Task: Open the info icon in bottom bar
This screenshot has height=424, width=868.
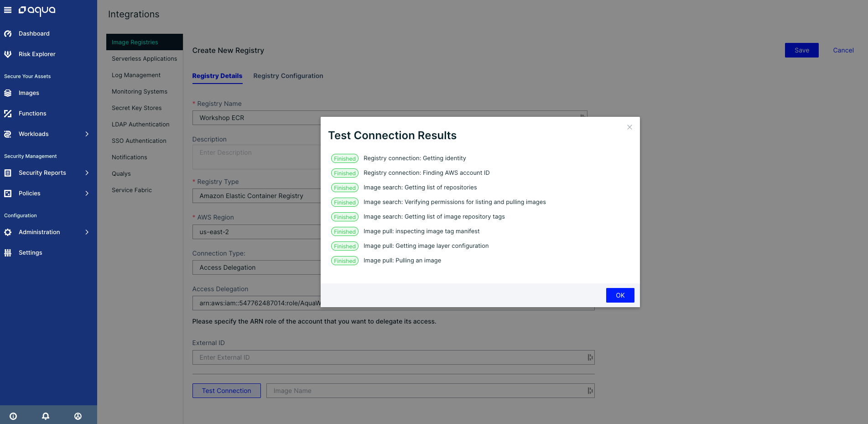Action: click(x=13, y=416)
